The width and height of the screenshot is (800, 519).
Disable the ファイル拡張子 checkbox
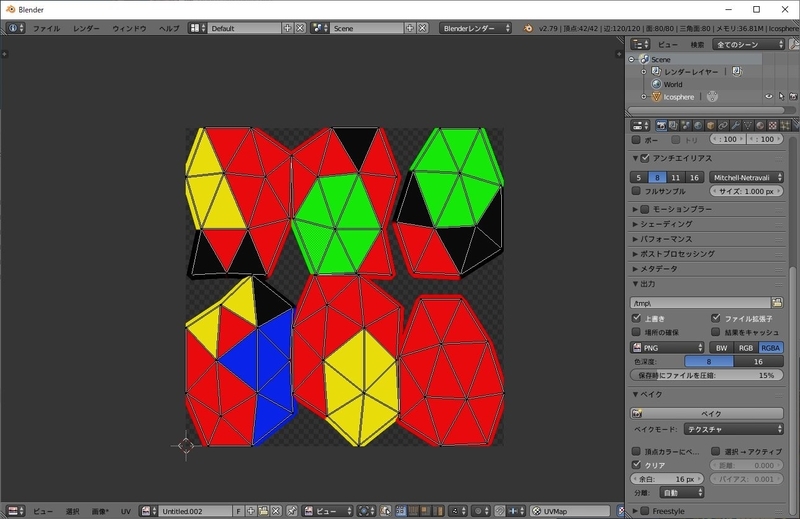(715, 318)
